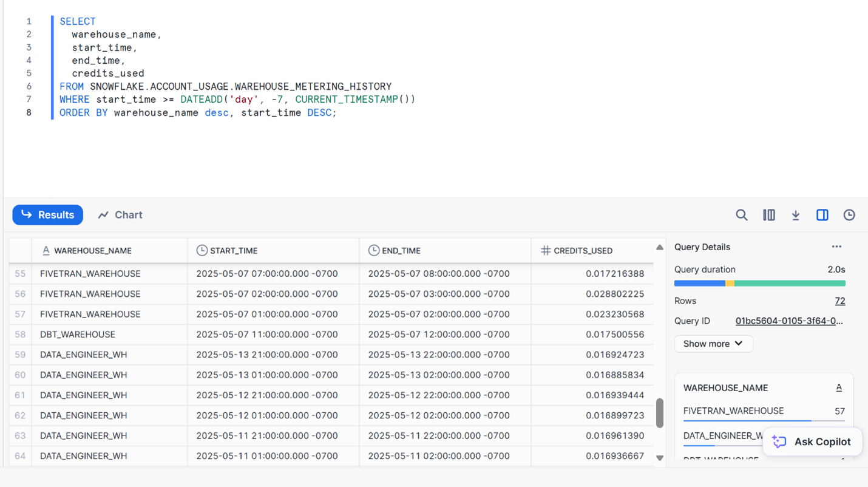This screenshot has height=487, width=868.
Task: Switch to the Chart tab
Action: coord(120,215)
